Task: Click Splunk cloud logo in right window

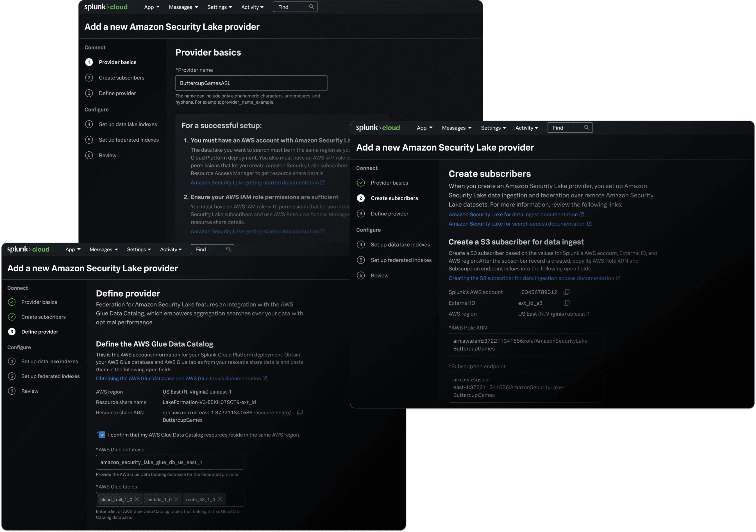Action: (x=378, y=128)
